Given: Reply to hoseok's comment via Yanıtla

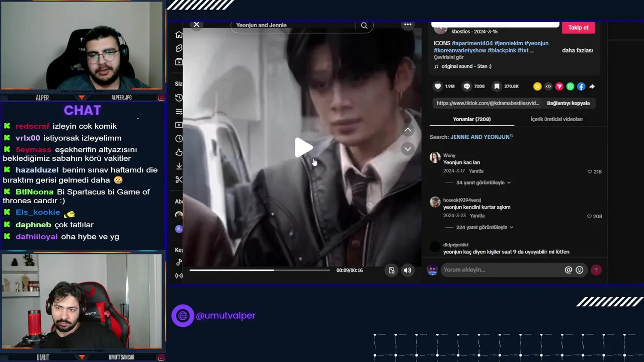Looking at the screenshot, I should click(477, 216).
